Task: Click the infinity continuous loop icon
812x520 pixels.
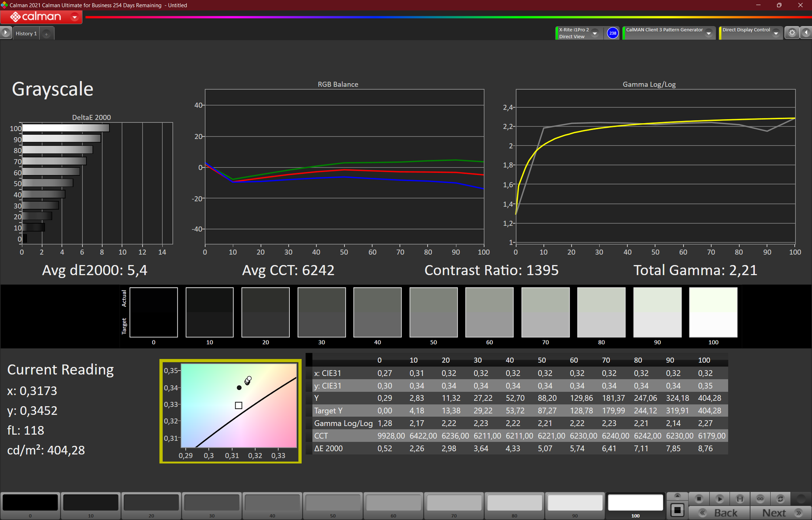Action: [760, 499]
